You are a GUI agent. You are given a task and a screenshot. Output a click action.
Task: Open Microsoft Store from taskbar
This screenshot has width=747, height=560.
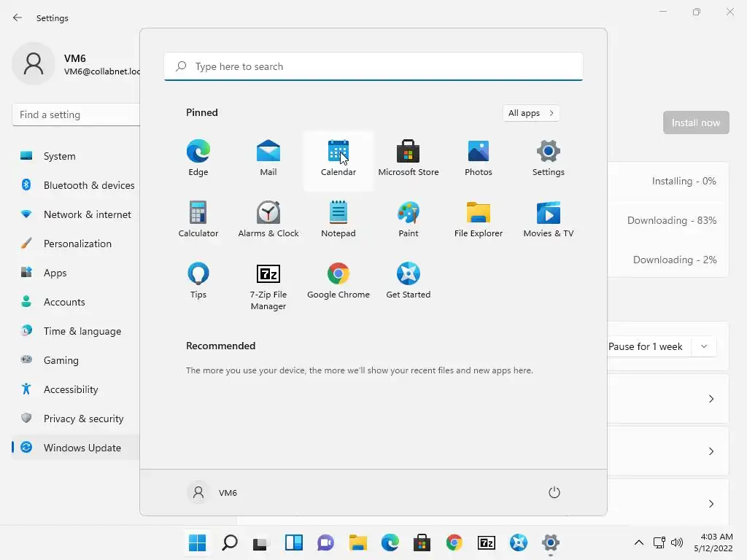pos(422,542)
